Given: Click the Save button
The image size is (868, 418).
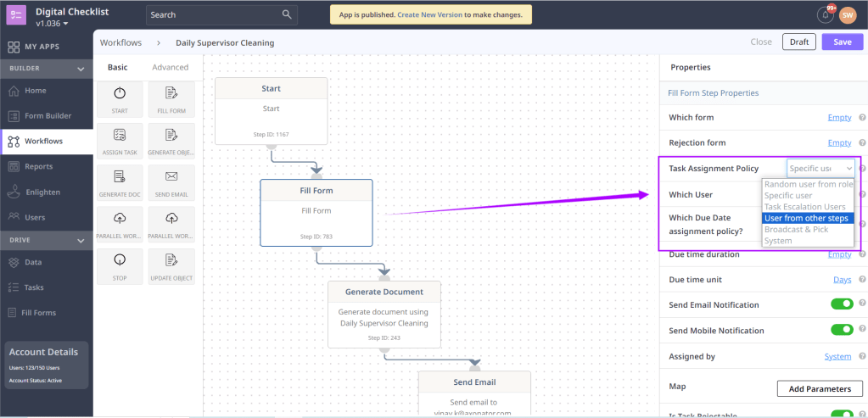Looking at the screenshot, I should click(842, 42).
